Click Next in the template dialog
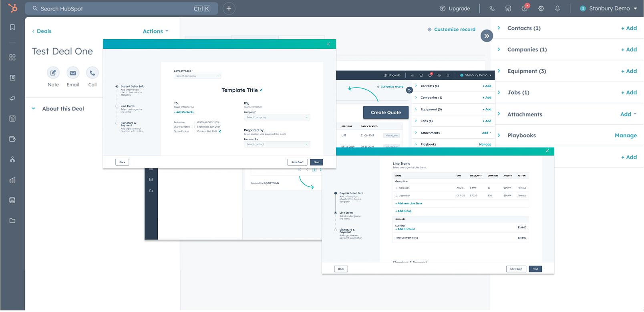644x312 pixels. pos(316,162)
